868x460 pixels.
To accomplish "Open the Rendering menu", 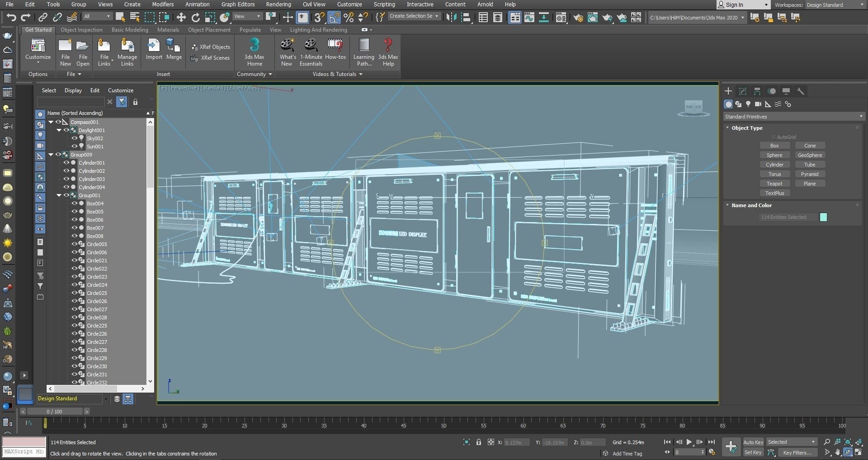I will point(278,5).
